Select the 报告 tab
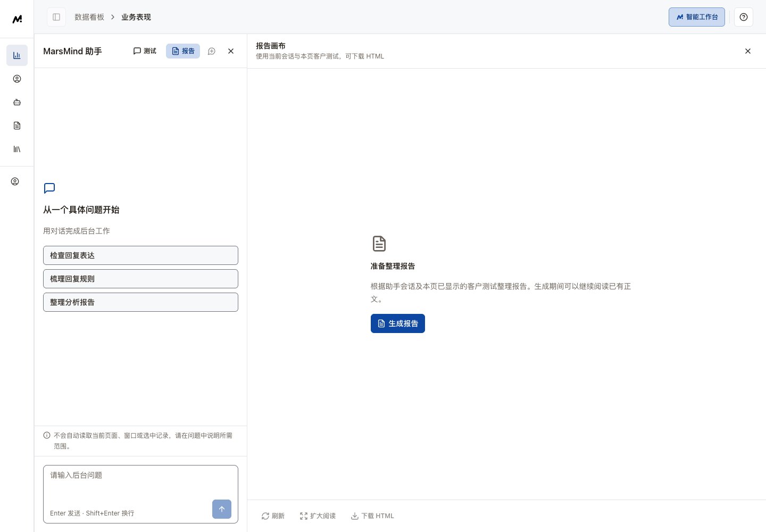This screenshot has height=532, width=766. tap(183, 51)
